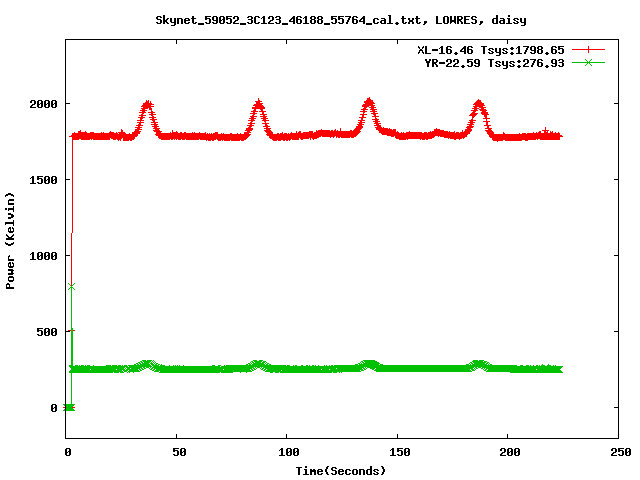Click the red peak near 137 seconds
This screenshot has width=640, height=480.
(x=369, y=102)
